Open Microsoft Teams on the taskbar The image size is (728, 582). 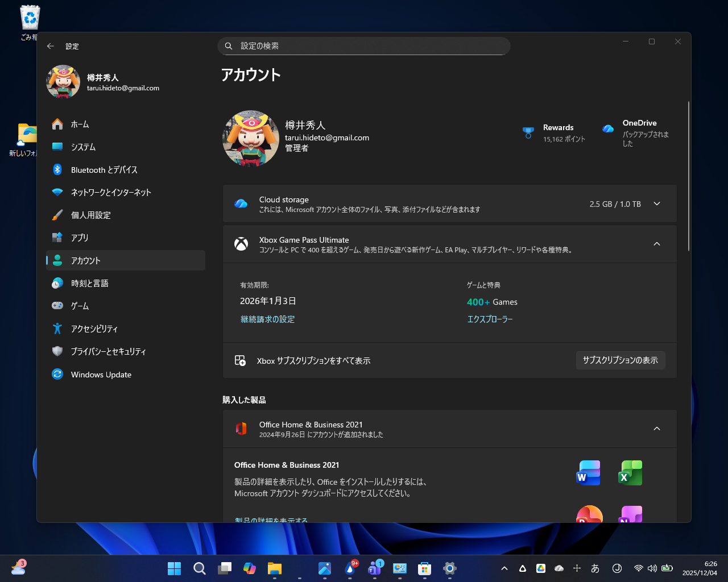pos(375,568)
